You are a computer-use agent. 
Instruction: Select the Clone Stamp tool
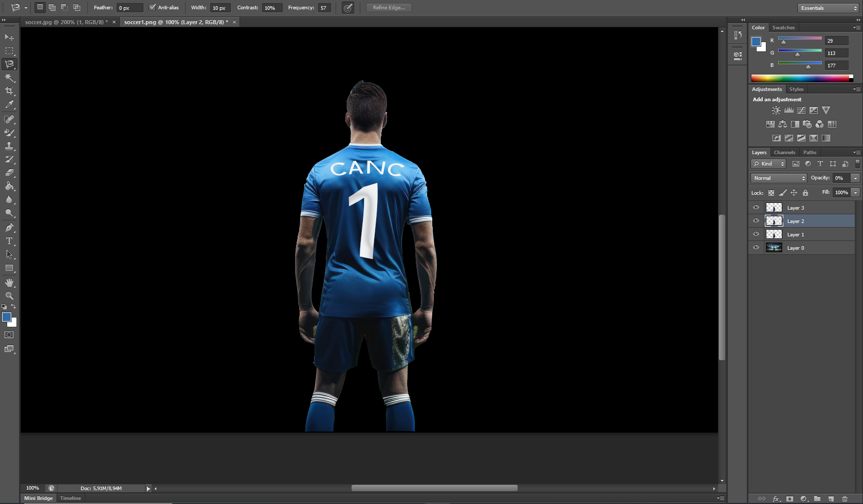coord(9,146)
